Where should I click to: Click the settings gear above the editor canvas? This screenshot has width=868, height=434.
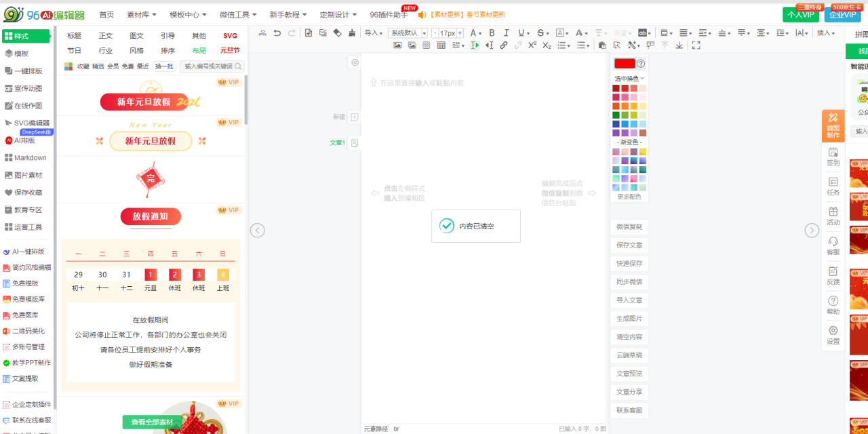355,62
